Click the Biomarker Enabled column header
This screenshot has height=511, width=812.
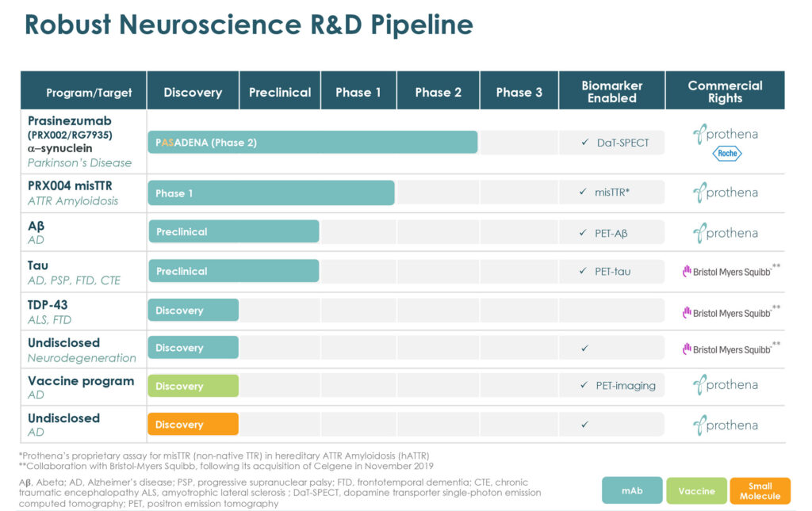tap(611, 90)
